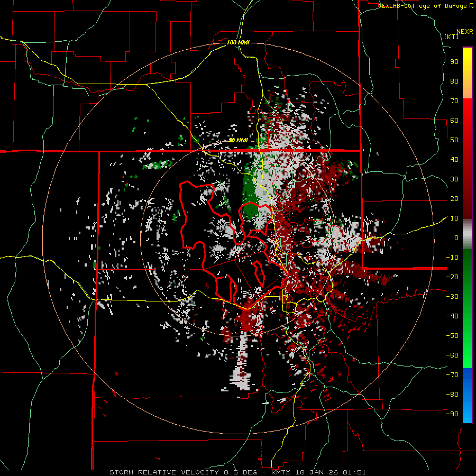Viewport: 476px width, 476px height.
Task: Click the gray zero-velocity segment of color bar
Action: point(467,235)
